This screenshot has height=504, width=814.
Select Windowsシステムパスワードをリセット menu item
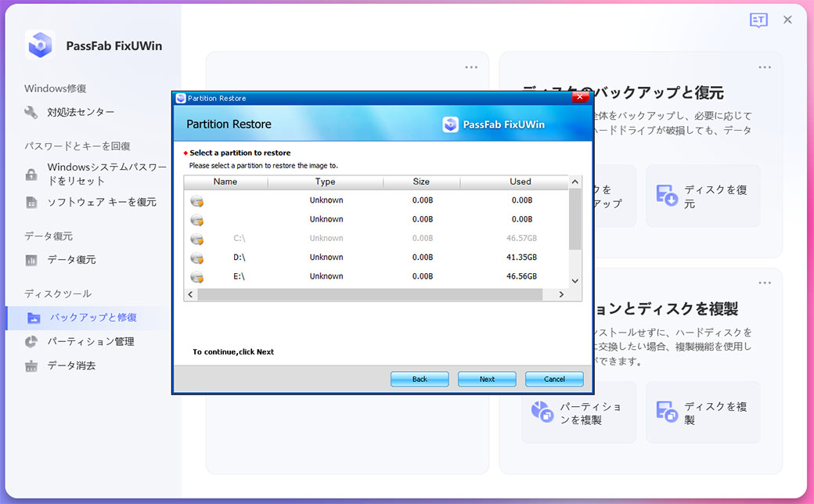[106, 174]
